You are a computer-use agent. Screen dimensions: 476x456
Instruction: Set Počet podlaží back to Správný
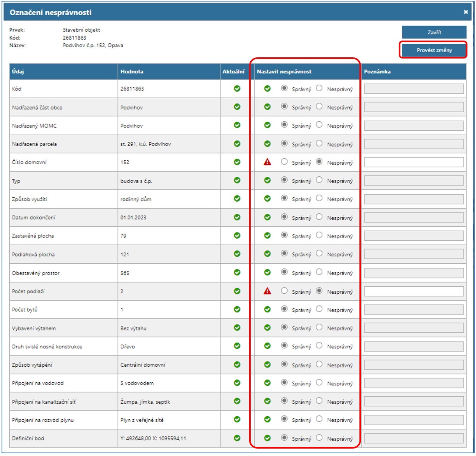284,291
